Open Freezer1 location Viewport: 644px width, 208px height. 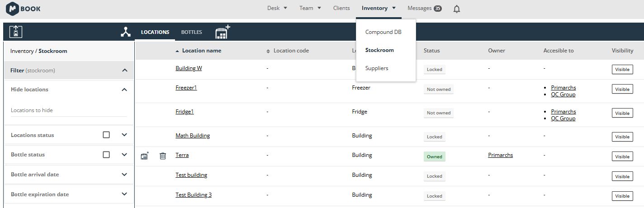click(x=186, y=88)
